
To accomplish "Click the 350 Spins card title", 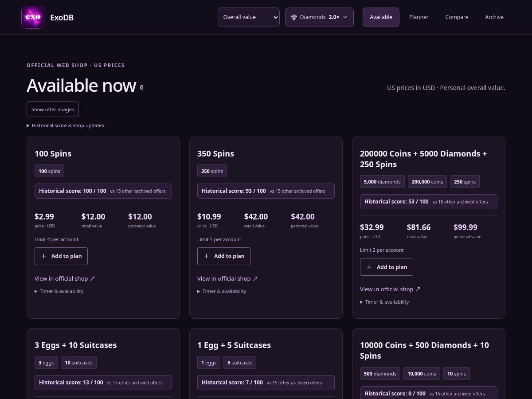I will tap(216, 154).
